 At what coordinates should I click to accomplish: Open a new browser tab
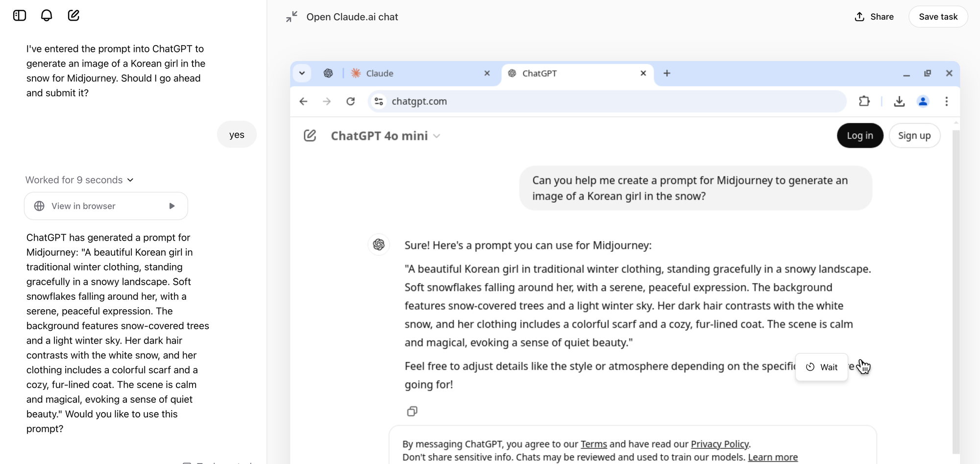click(x=667, y=73)
